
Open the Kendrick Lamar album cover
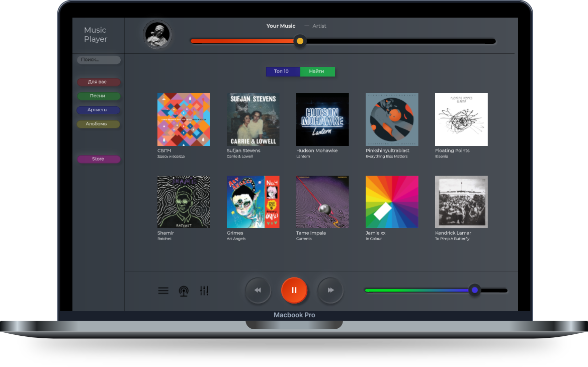[461, 202]
